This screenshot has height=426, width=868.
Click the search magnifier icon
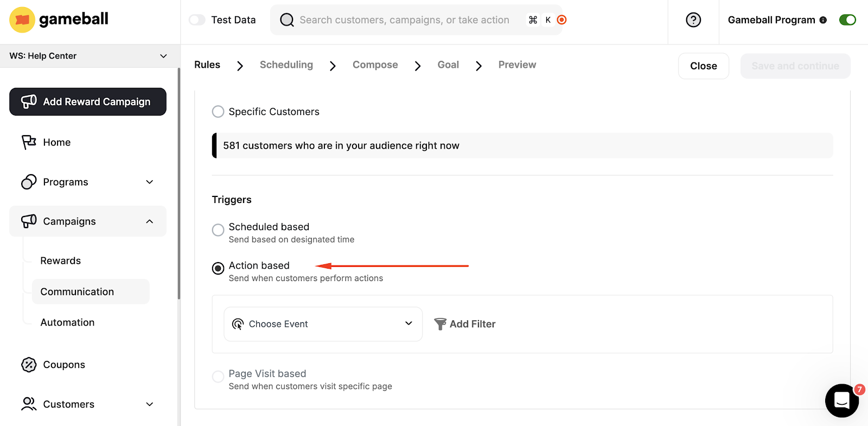(286, 20)
